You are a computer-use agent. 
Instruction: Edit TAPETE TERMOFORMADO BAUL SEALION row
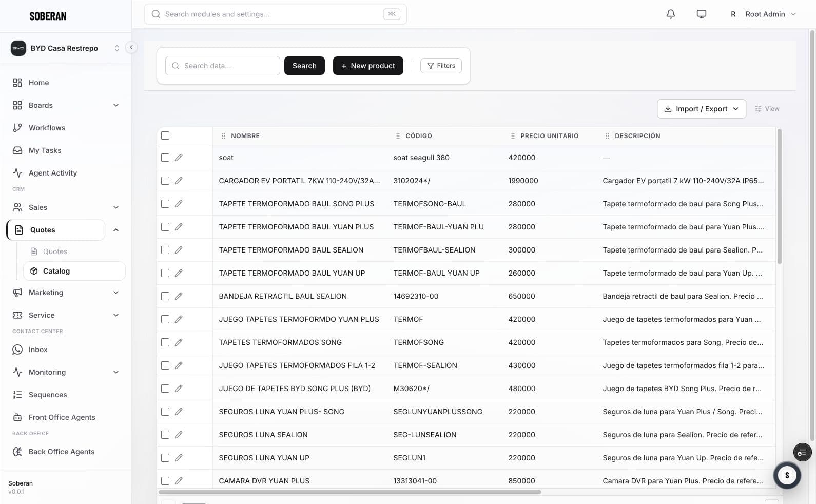tap(179, 250)
